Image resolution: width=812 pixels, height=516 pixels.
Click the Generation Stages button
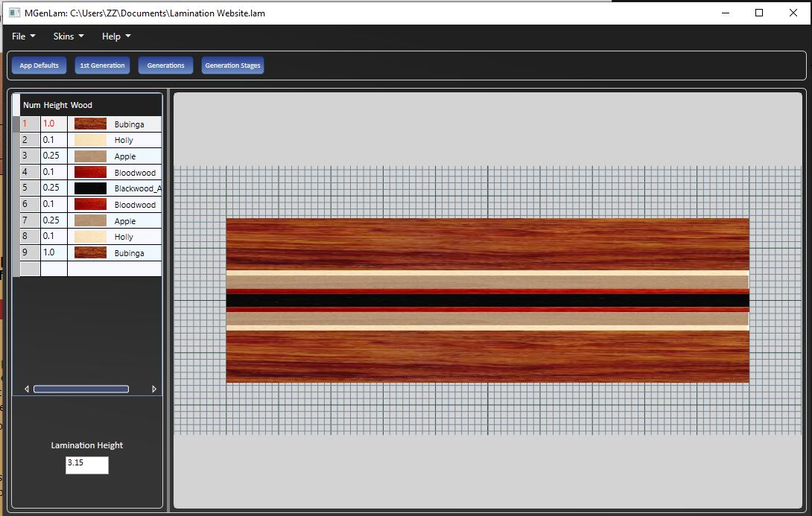tap(232, 66)
